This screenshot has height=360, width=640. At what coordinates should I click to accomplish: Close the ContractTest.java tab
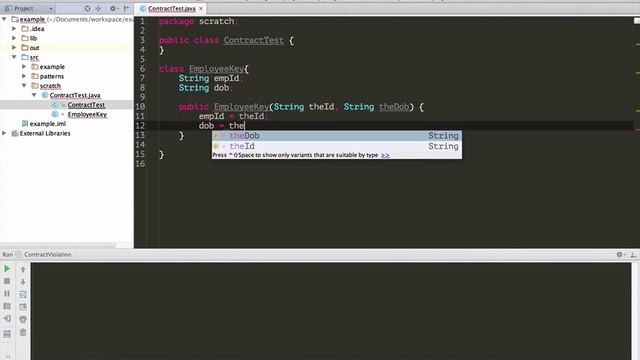click(201, 9)
